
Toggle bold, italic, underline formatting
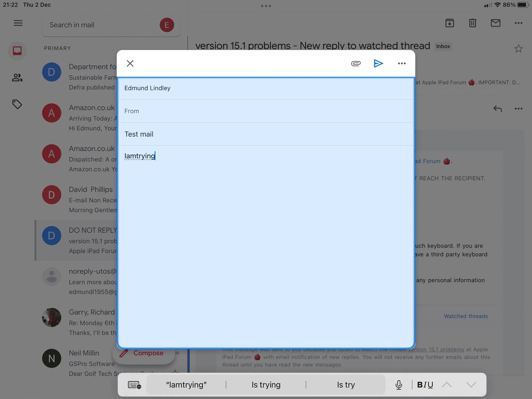(x=425, y=385)
